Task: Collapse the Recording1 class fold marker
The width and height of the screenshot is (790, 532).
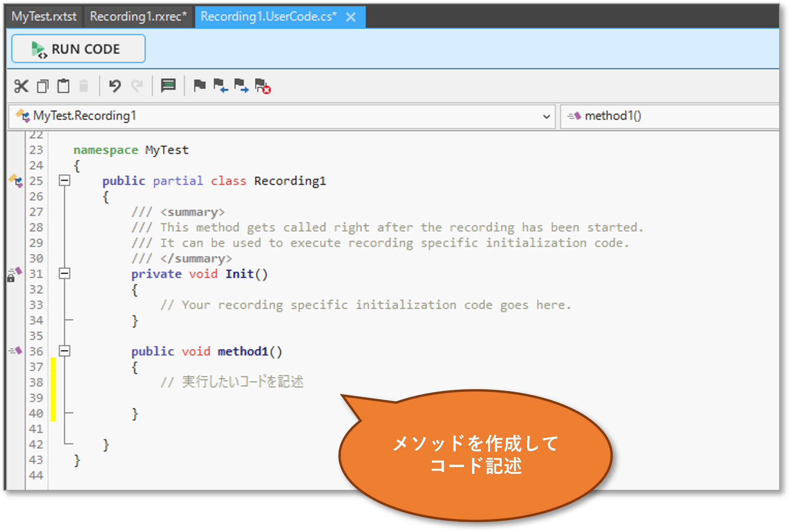Action: (x=65, y=180)
